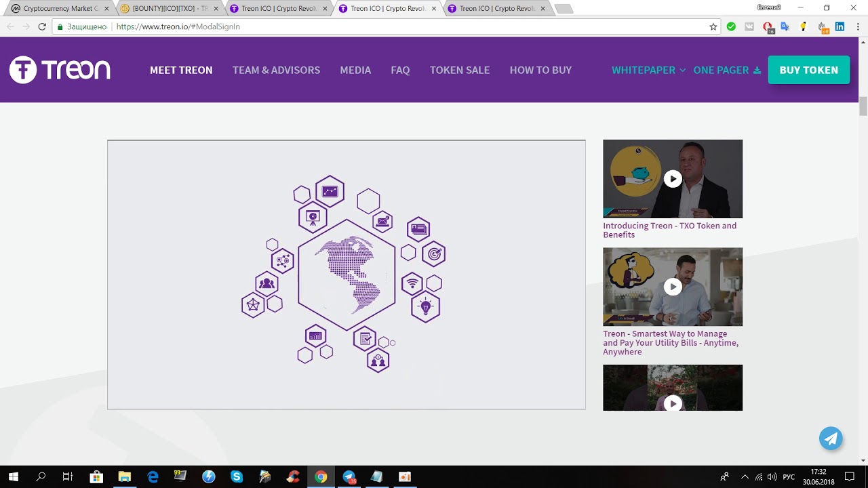Screen dimensions: 868x488
Task: Open the Windows Start menu
Action: pos(13,476)
